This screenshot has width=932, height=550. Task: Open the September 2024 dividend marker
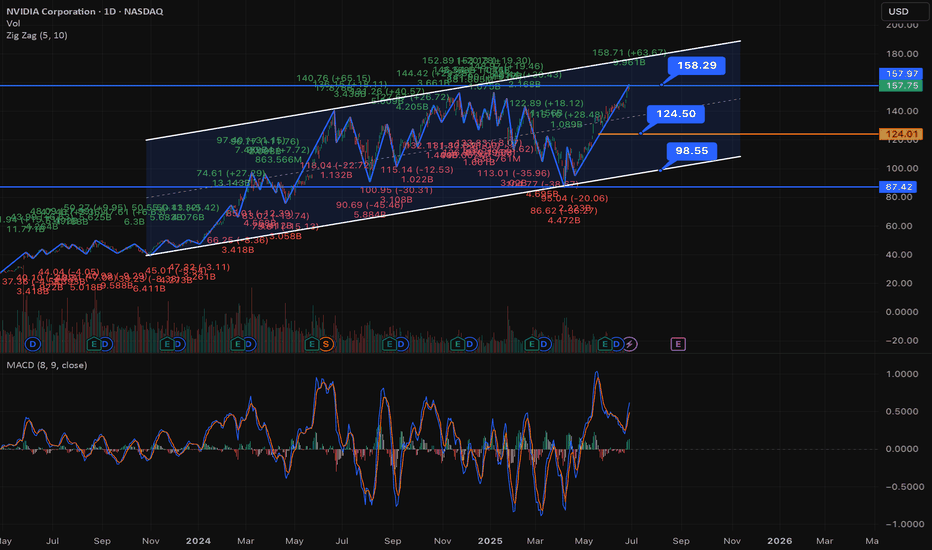(x=401, y=344)
